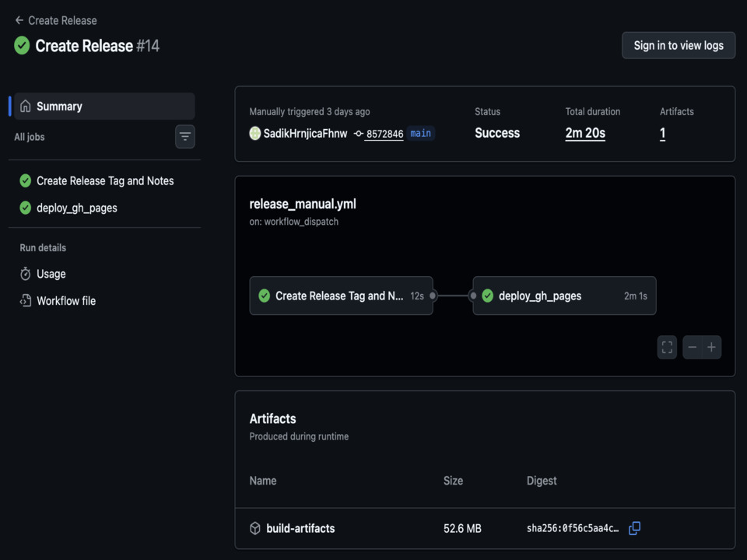The height and width of the screenshot is (560, 747).
Task: Zoom in the workflow graph
Action: 712,347
